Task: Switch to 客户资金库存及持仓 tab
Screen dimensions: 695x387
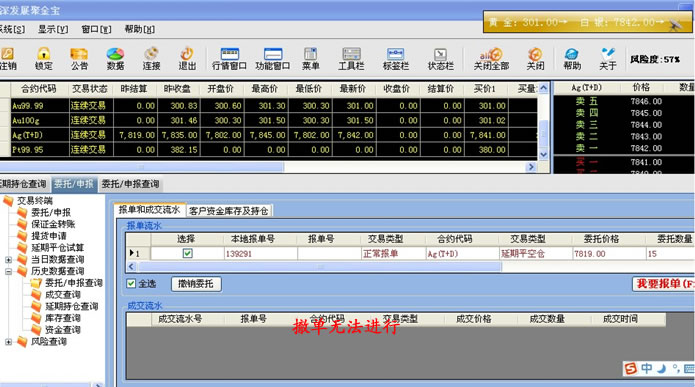Action: point(228,211)
